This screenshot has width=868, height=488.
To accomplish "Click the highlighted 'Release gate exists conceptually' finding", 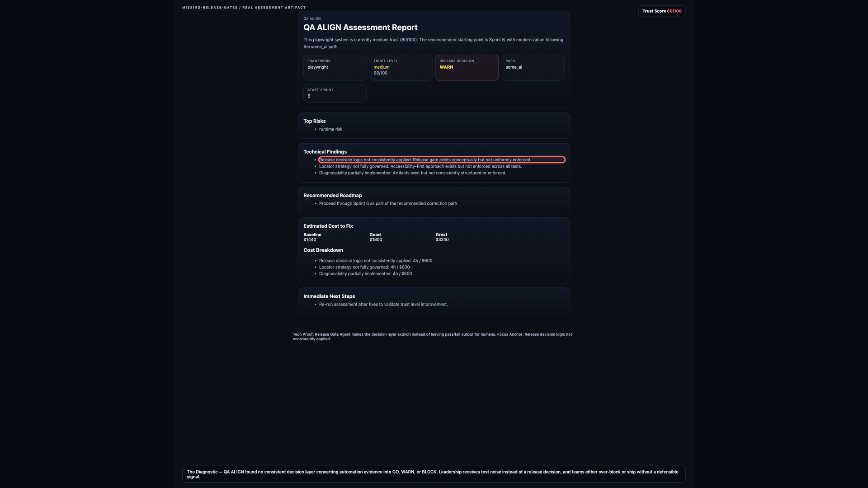I will (x=442, y=160).
